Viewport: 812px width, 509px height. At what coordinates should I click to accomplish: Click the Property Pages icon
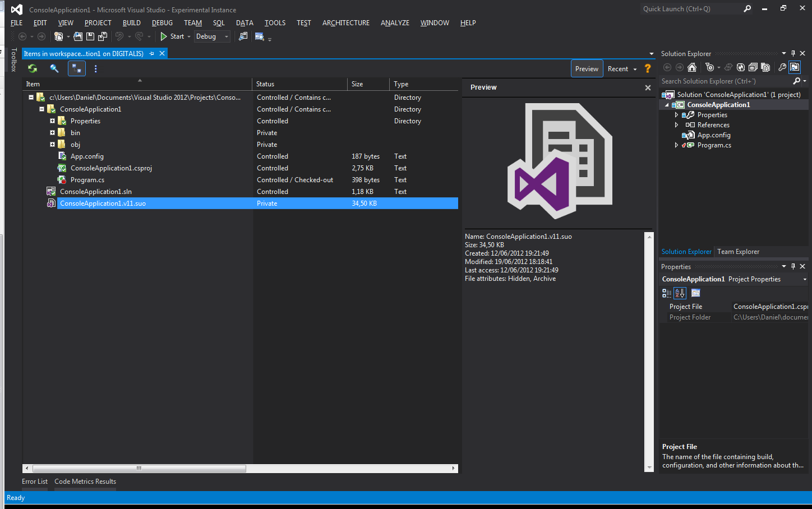pos(696,293)
